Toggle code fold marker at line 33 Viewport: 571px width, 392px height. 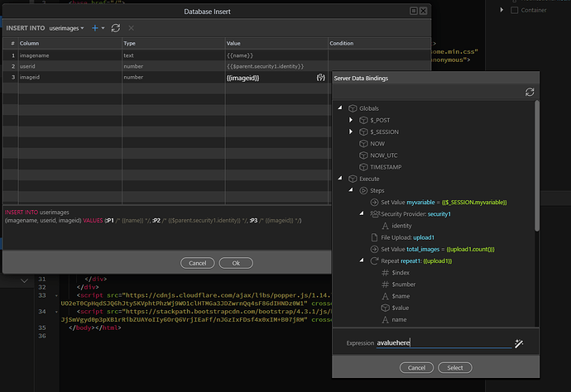pyautogui.click(x=56, y=295)
